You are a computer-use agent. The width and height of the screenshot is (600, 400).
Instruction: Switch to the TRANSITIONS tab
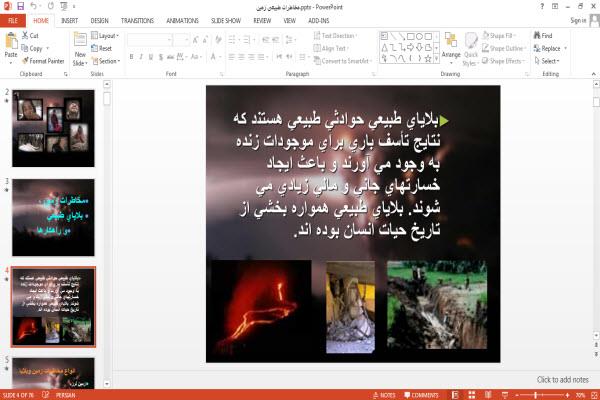(137, 21)
